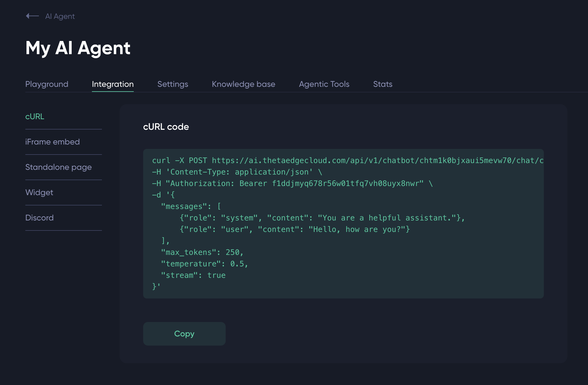The width and height of the screenshot is (588, 385).
Task: Click the cURL code heading
Action: click(166, 127)
